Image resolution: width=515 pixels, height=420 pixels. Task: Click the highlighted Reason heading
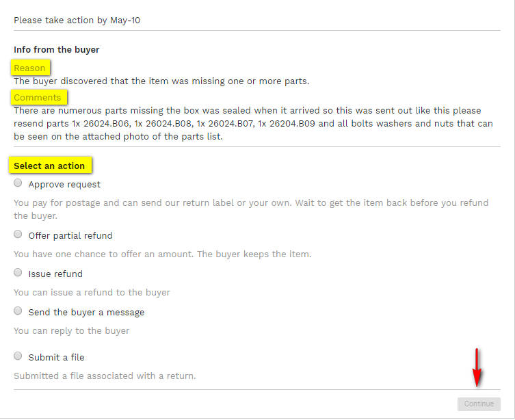29,68
